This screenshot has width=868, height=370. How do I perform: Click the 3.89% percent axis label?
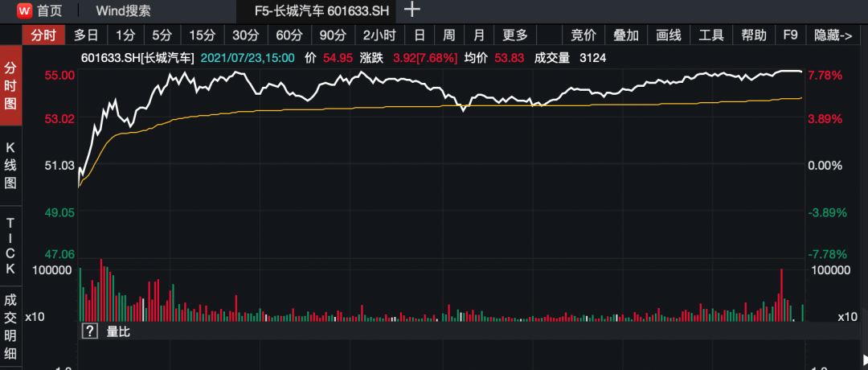pos(825,118)
